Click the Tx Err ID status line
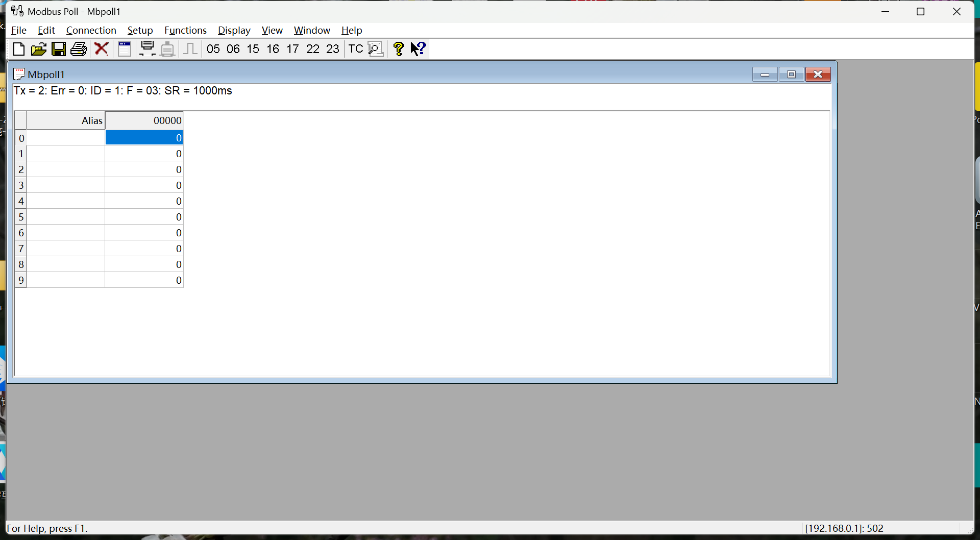Image resolution: width=980 pixels, height=540 pixels. tap(123, 91)
